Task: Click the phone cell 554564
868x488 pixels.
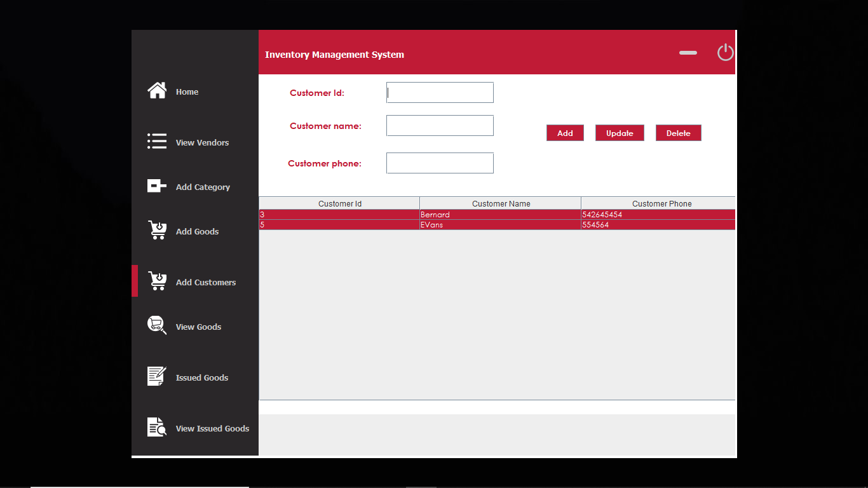Action: click(658, 225)
